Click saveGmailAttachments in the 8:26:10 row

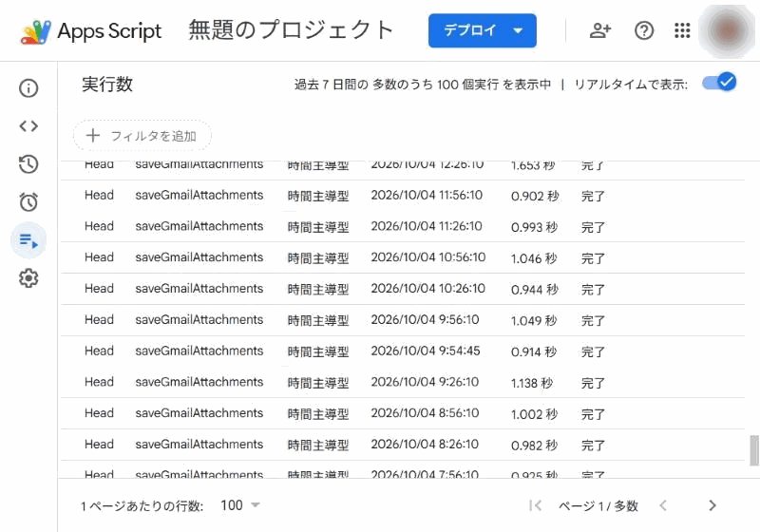[x=199, y=445]
